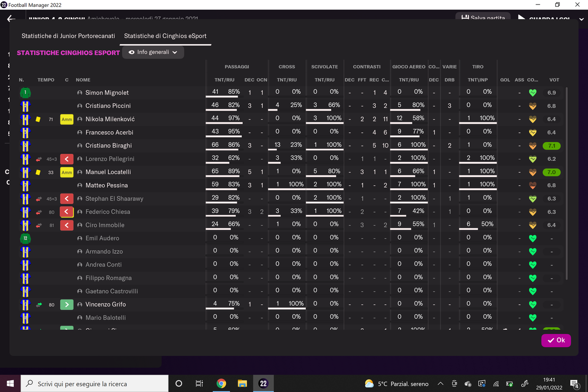
Task: Click Emil Audero's green number 12 shirt
Action: point(25,238)
